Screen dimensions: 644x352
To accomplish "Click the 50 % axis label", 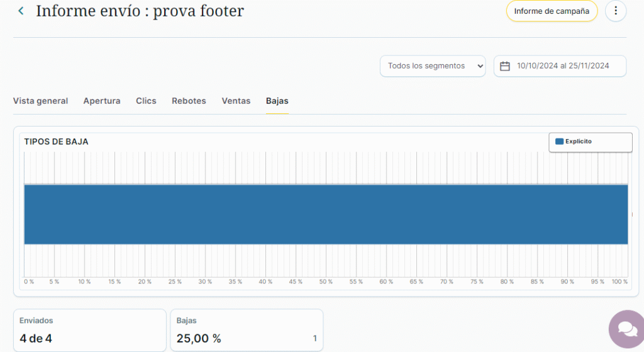I will pyautogui.click(x=326, y=281).
